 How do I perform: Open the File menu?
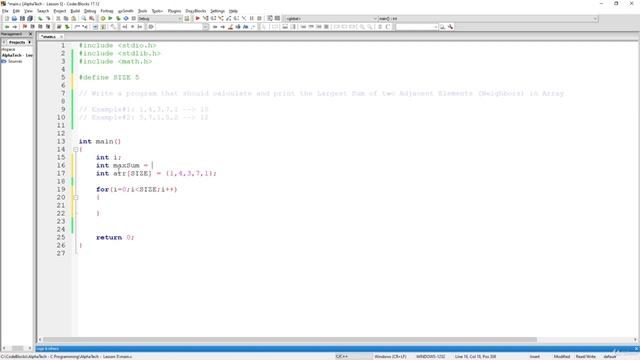(5, 11)
